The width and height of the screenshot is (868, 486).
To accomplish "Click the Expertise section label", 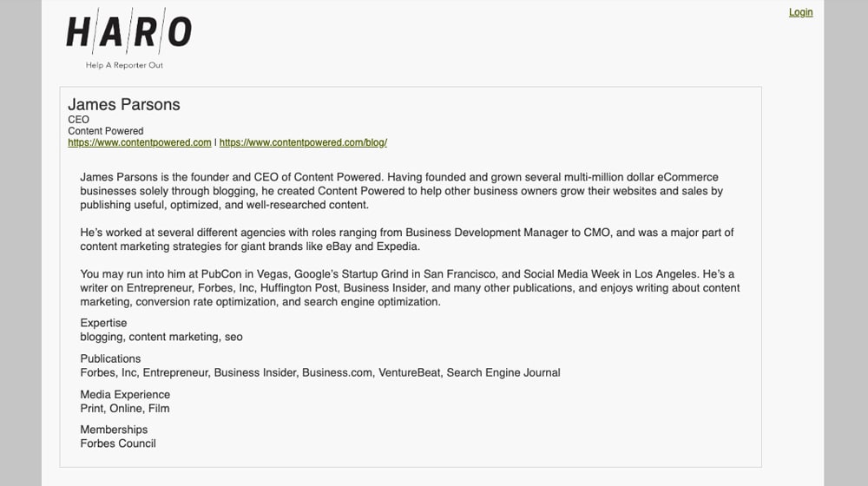I will 103,323.
